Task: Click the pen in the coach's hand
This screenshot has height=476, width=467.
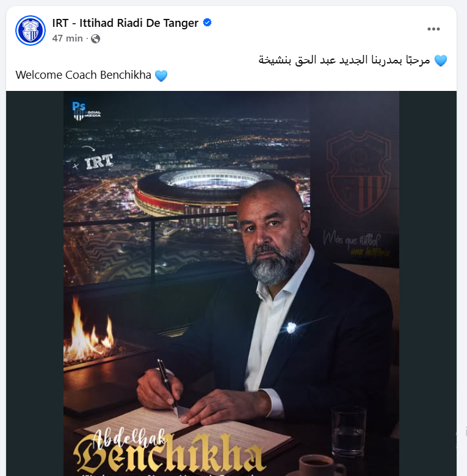Action: 168,387
